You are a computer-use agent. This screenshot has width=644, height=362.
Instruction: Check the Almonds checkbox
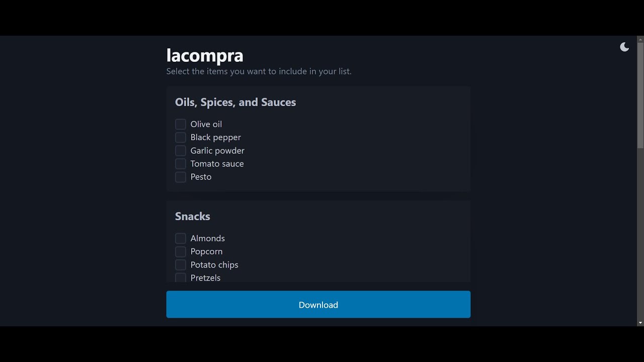[180, 238]
